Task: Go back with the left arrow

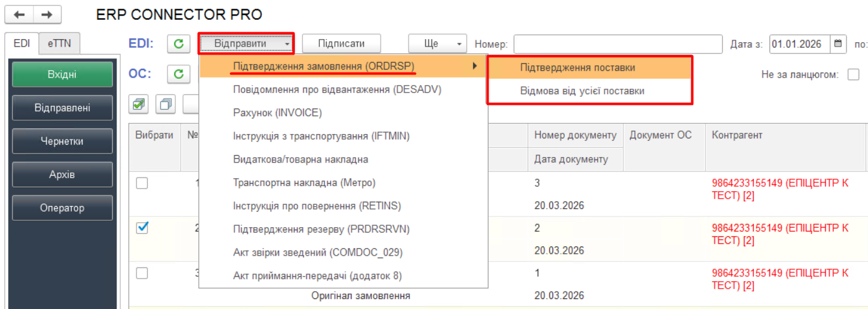Action: pos(19,14)
